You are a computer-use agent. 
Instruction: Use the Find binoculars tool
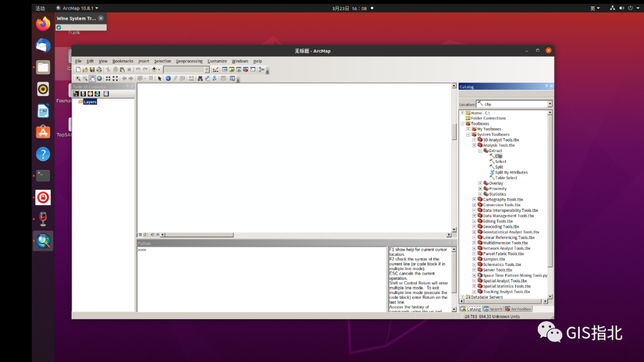200,78
